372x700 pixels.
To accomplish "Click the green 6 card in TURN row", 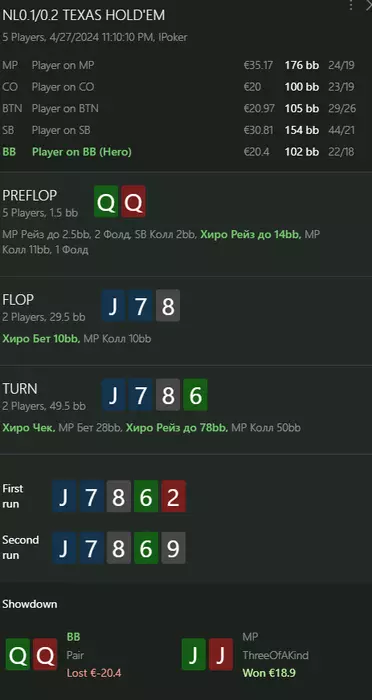I will 195,395.
